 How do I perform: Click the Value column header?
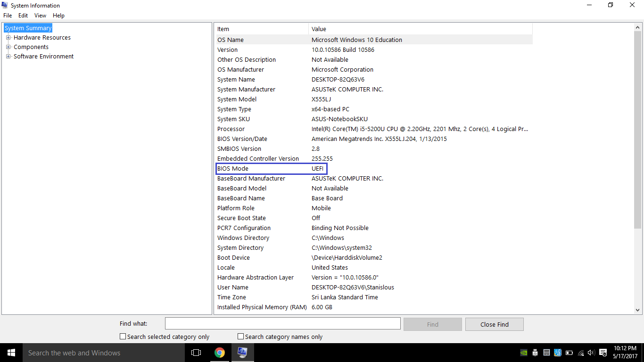coord(421,29)
